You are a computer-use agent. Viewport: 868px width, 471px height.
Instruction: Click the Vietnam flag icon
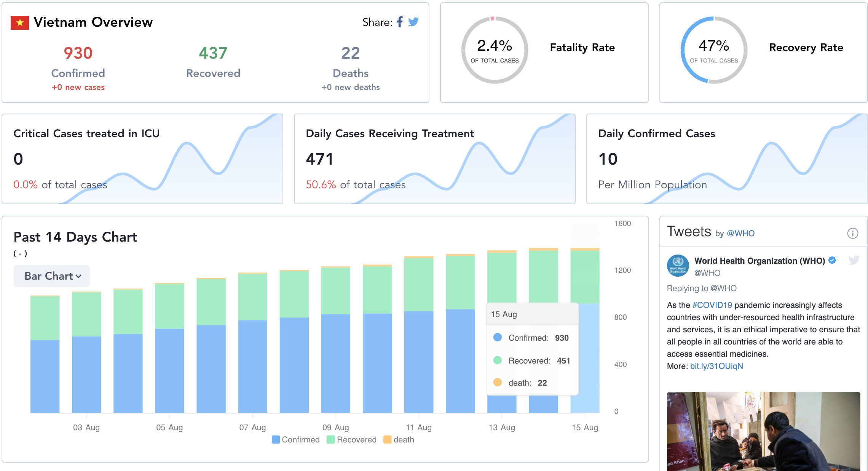(20, 23)
